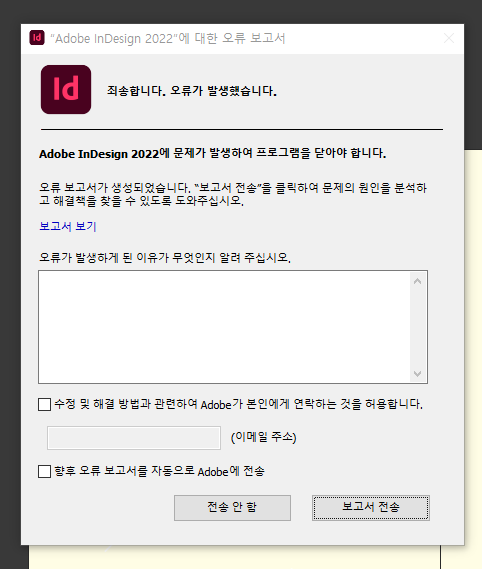Viewport: 482px width, 569px height.
Task: Check 향후 오류 보고서를 자동으로 전송
Action: (44, 471)
